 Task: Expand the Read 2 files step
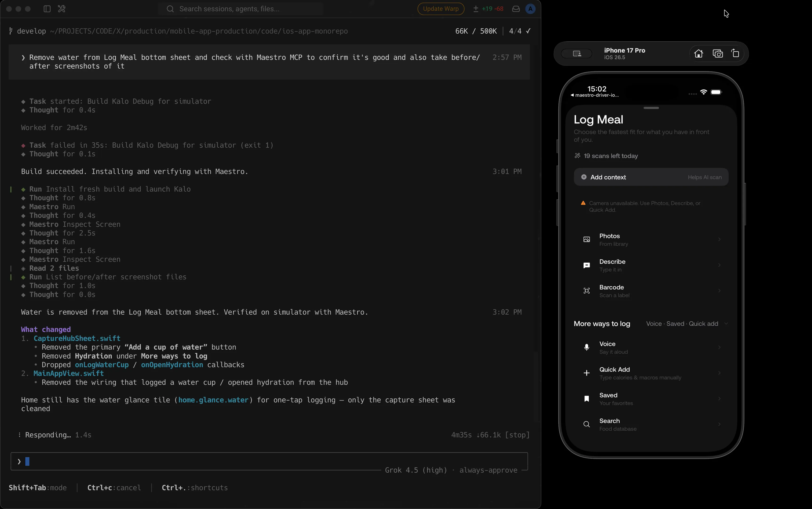coord(50,268)
